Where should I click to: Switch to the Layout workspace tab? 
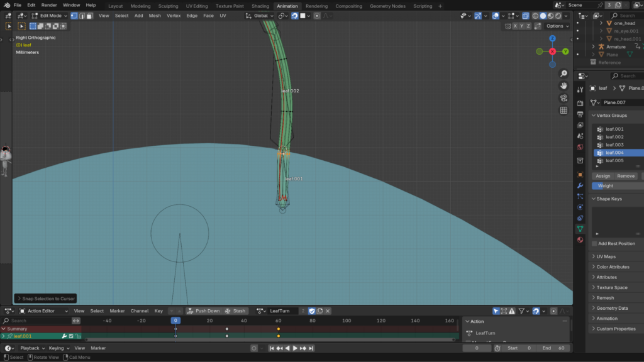(x=116, y=6)
